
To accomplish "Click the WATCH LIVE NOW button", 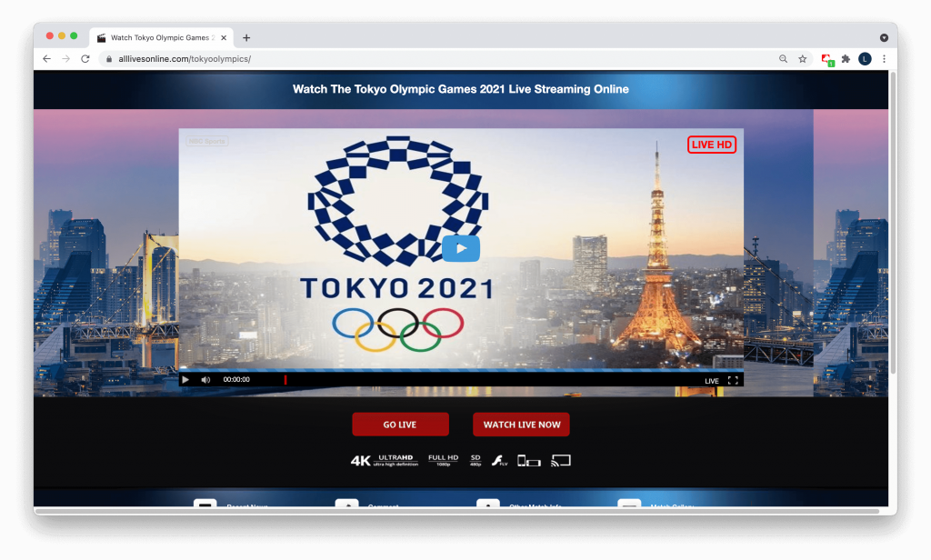I will (521, 425).
